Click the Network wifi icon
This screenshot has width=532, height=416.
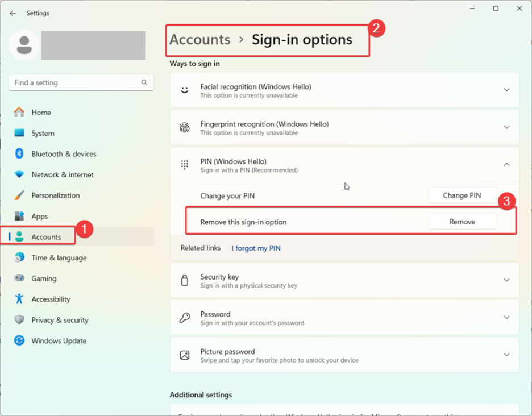click(19, 174)
